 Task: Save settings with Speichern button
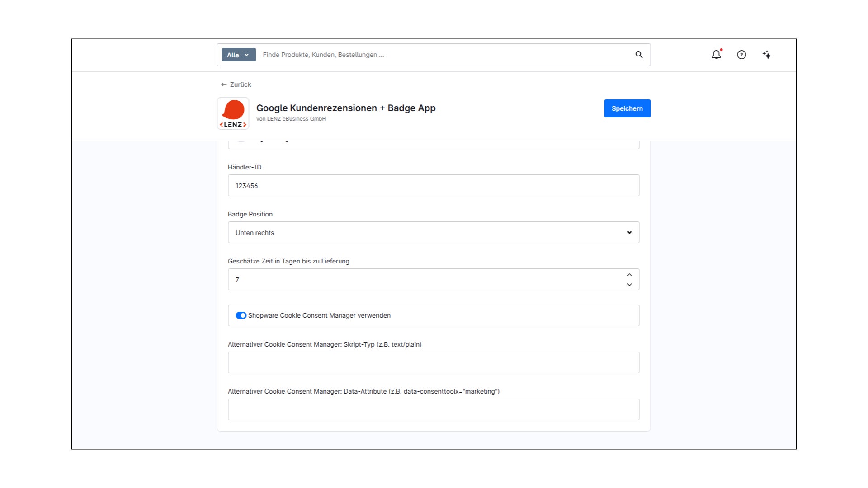(x=627, y=108)
